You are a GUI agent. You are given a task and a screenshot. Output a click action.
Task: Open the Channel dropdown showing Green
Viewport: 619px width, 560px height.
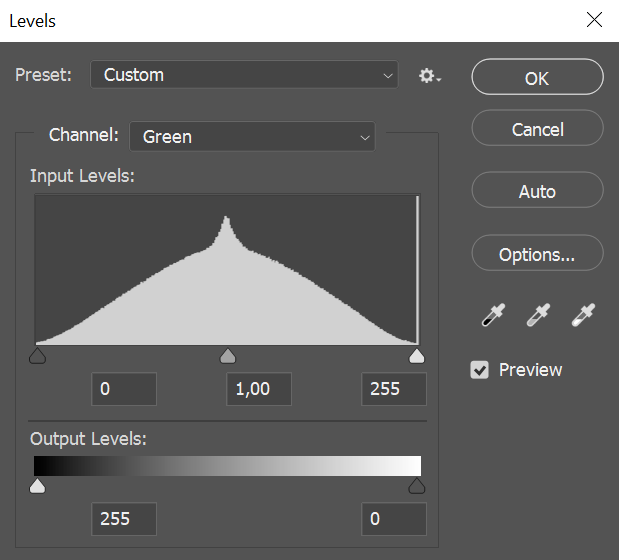[252, 137]
